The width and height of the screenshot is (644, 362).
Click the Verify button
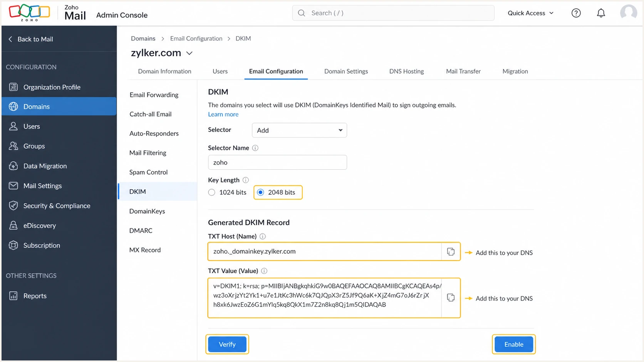227,344
